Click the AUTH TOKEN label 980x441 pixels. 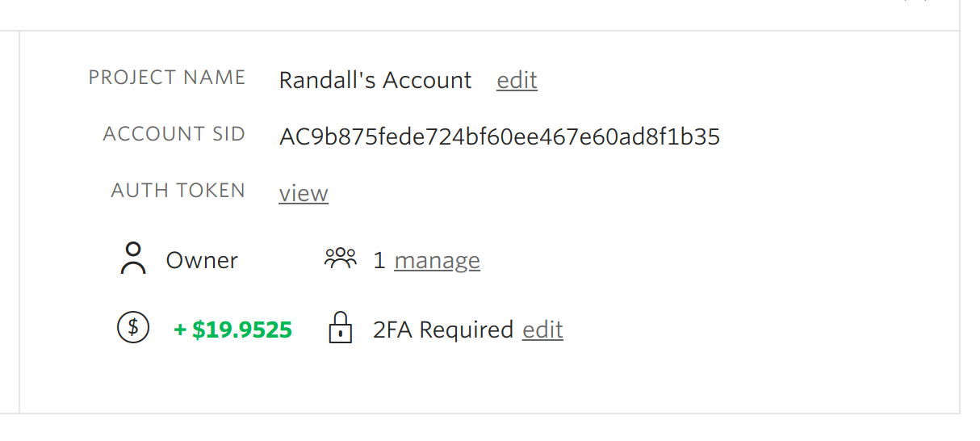(x=178, y=191)
